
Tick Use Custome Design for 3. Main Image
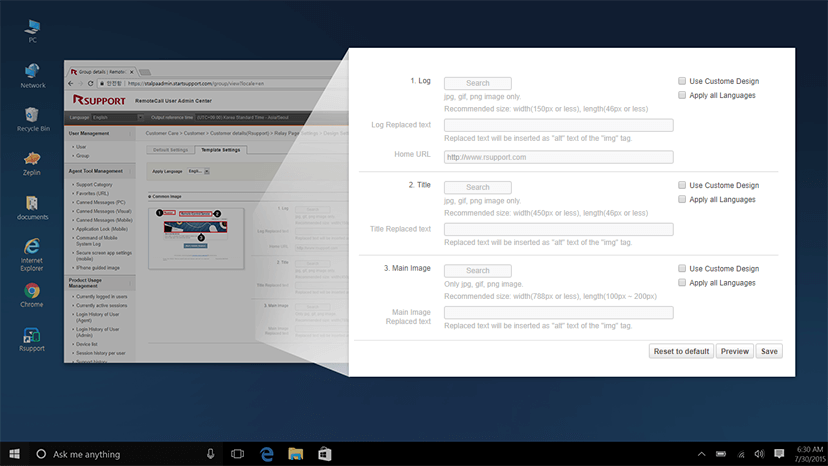click(x=682, y=268)
